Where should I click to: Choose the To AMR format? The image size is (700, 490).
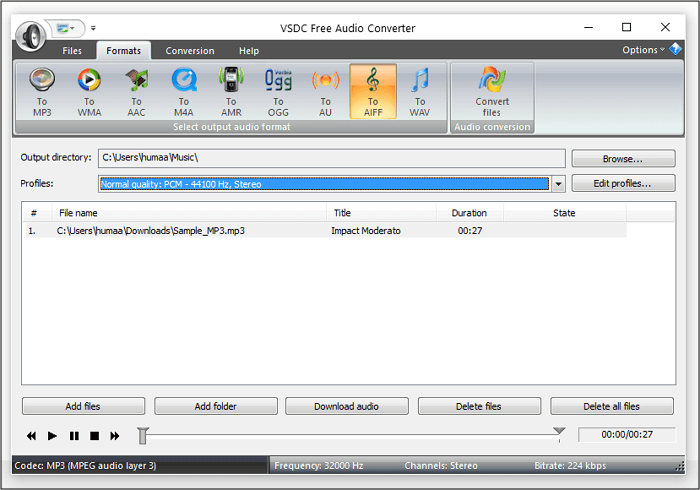click(x=231, y=91)
